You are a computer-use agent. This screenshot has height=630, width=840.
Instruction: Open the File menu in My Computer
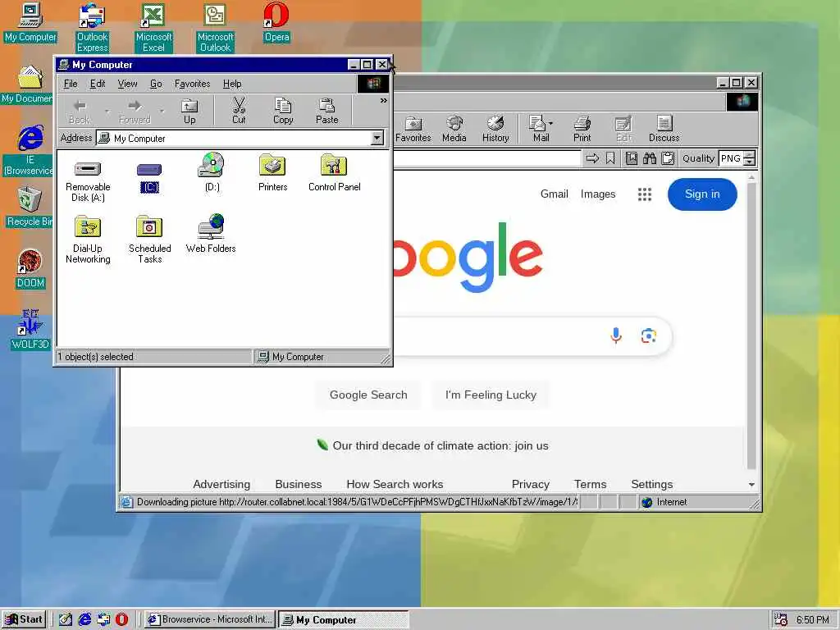point(71,84)
